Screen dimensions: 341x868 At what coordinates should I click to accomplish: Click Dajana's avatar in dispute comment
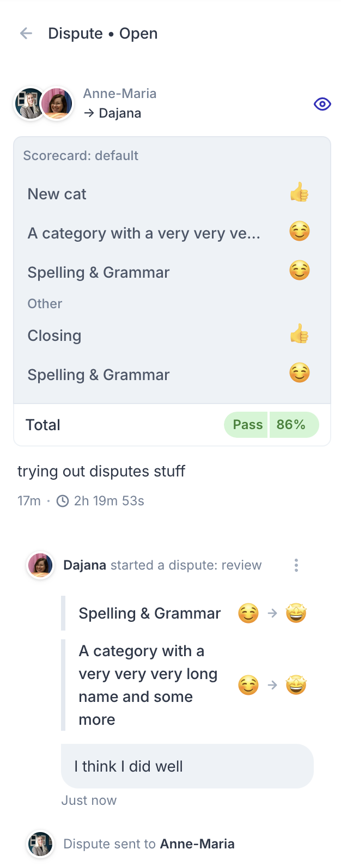40,565
